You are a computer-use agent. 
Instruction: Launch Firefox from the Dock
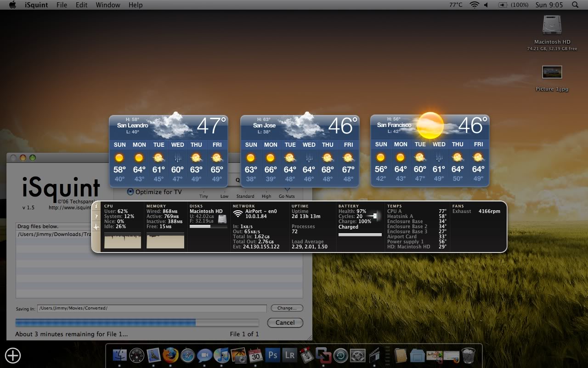(x=170, y=356)
